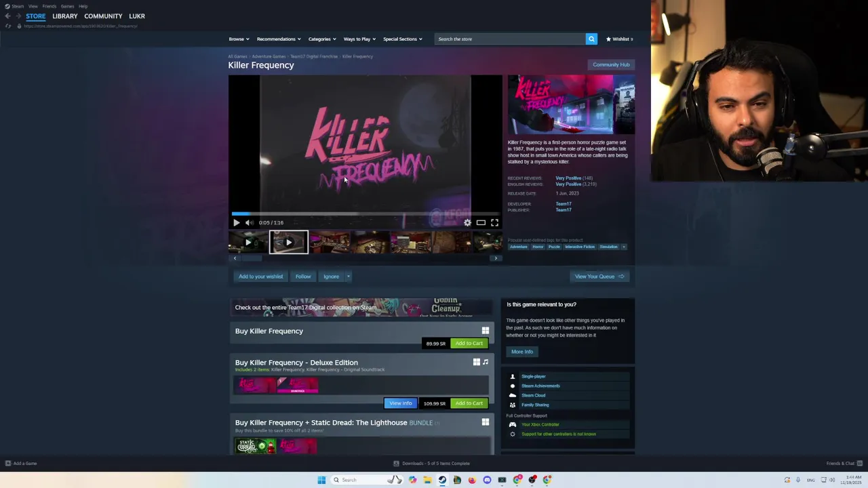This screenshot has width=868, height=488.
Task: Switch to the LIBRARY tab
Action: pyautogui.click(x=65, y=16)
